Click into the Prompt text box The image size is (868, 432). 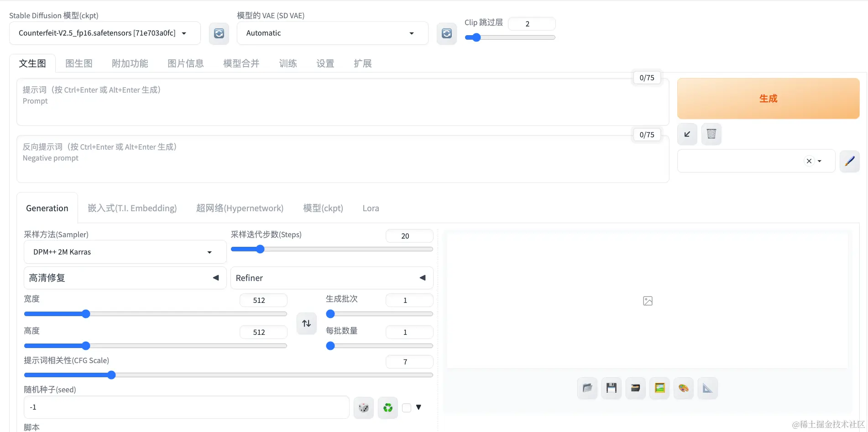(343, 102)
